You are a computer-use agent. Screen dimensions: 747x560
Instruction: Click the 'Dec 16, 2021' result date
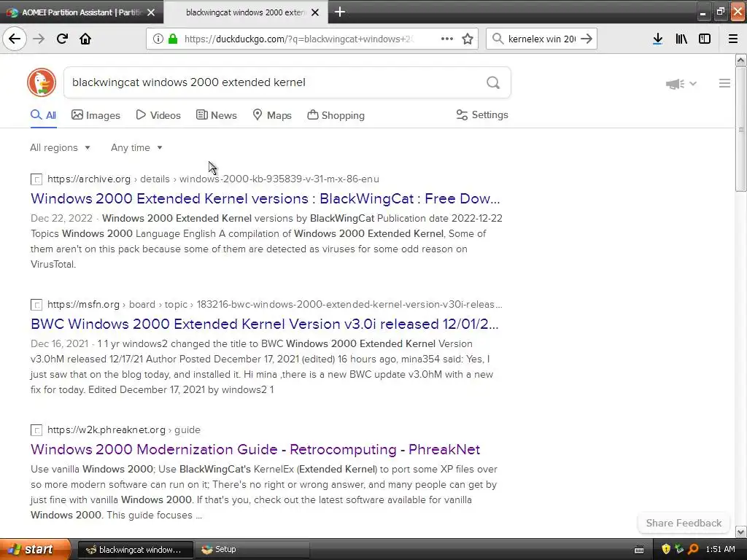(x=60, y=343)
